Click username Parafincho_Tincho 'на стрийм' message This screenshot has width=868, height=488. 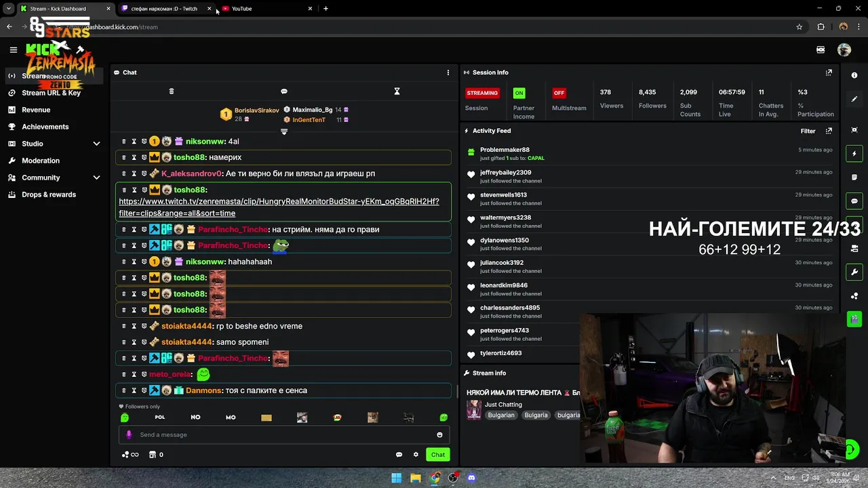click(x=233, y=230)
